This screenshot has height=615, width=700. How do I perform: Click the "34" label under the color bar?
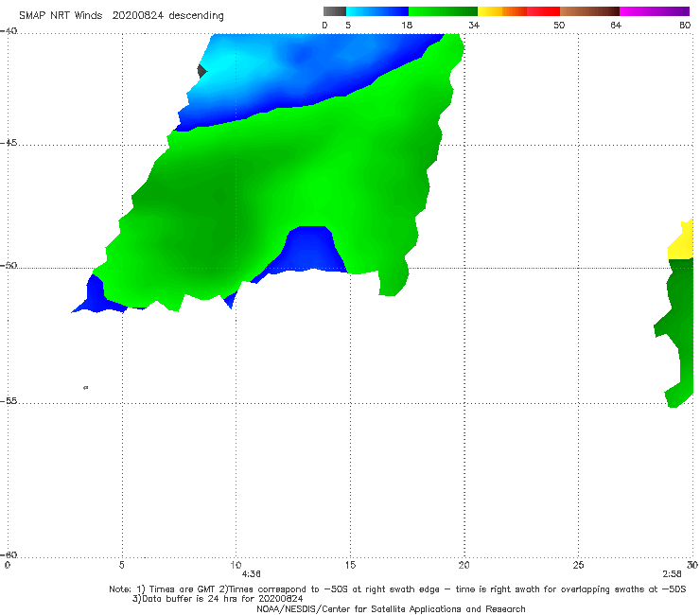pyautogui.click(x=474, y=26)
